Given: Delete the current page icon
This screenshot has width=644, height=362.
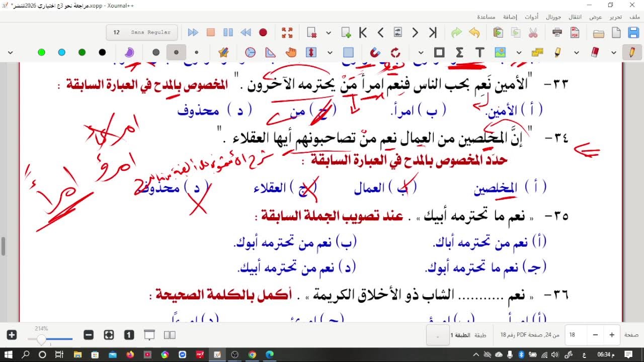Looking at the screenshot, I should (312, 33).
